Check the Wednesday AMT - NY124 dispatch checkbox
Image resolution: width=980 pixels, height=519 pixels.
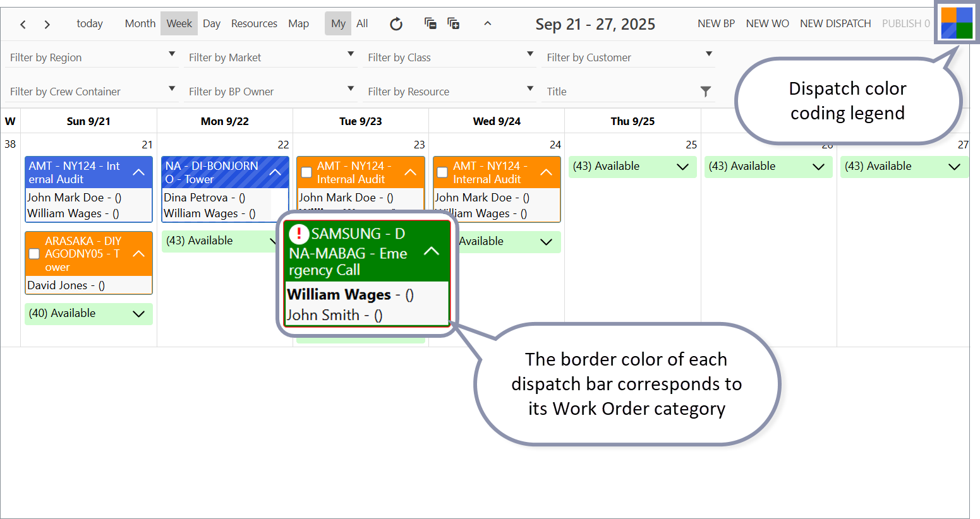tap(442, 172)
